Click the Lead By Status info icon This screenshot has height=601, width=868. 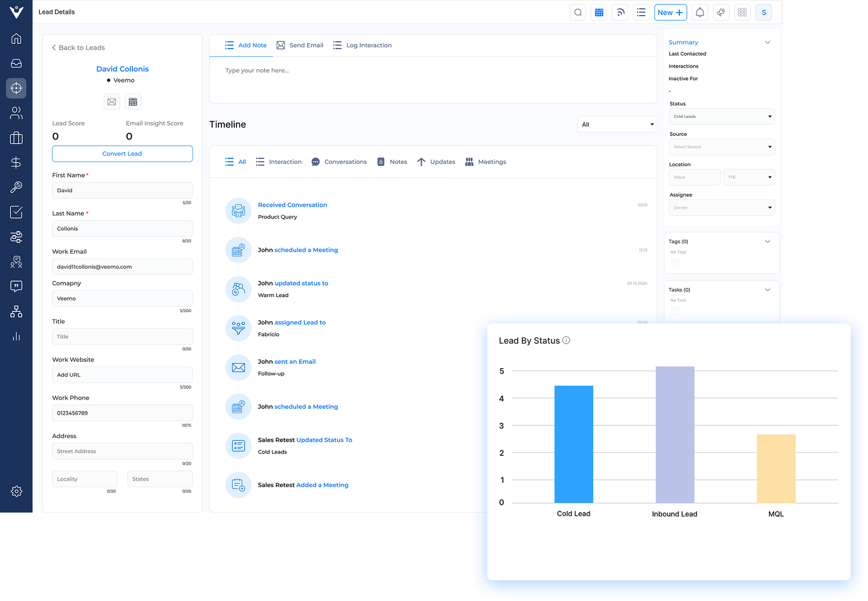coord(566,340)
